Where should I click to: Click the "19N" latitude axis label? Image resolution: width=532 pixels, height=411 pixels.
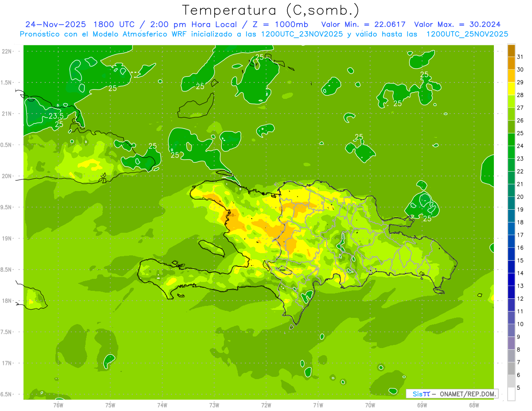7,239
